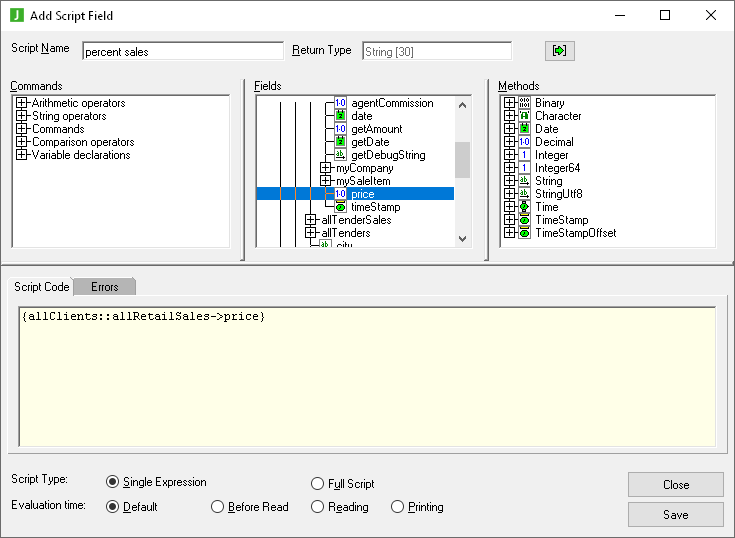Viewport: 735px width, 538px height.
Task: Expand the Comparison operators node
Action: tap(22, 142)
